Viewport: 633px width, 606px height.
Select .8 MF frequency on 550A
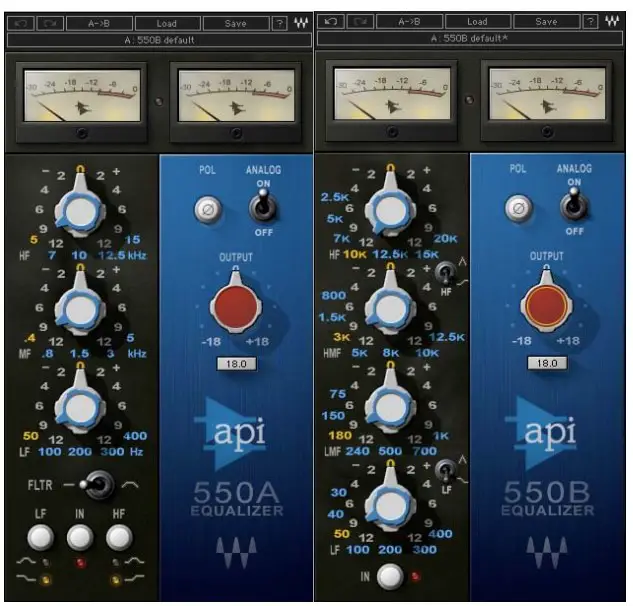point(48,354)
